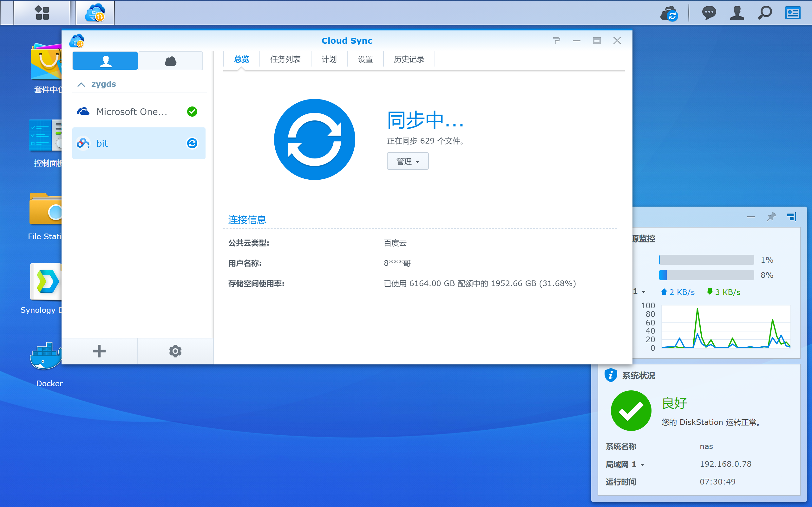Open the 管理 dropdown button
This screenshot has height=507, width=812.
coord(408,161)
